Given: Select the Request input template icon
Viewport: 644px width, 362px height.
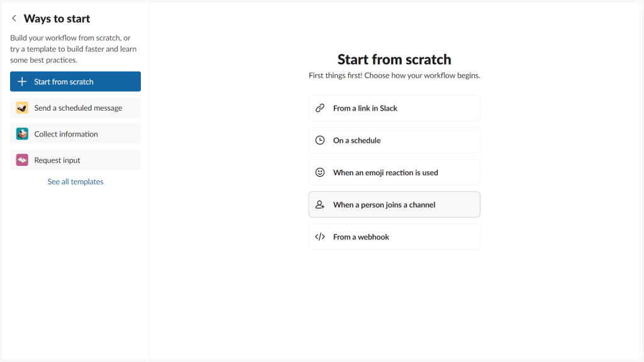Looking at the screenshot, I should (x=21, y=160).
